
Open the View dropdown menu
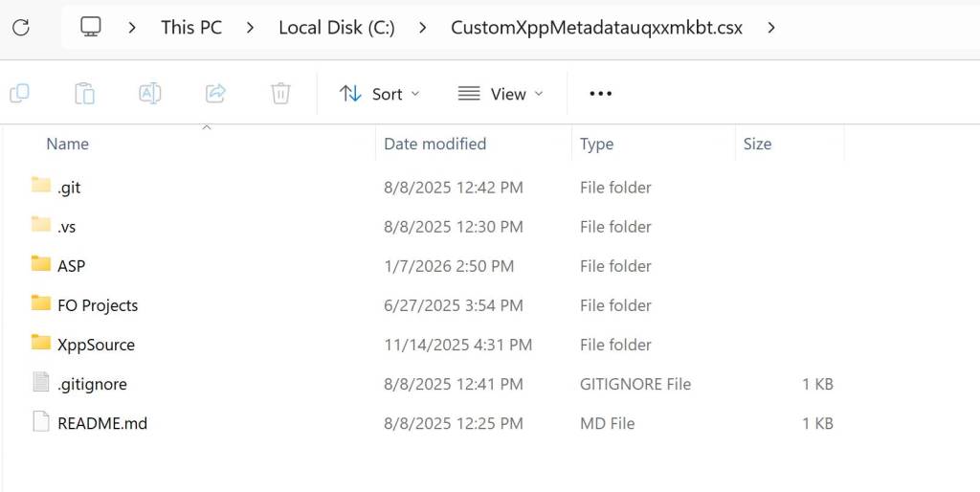tap(501, 93)
